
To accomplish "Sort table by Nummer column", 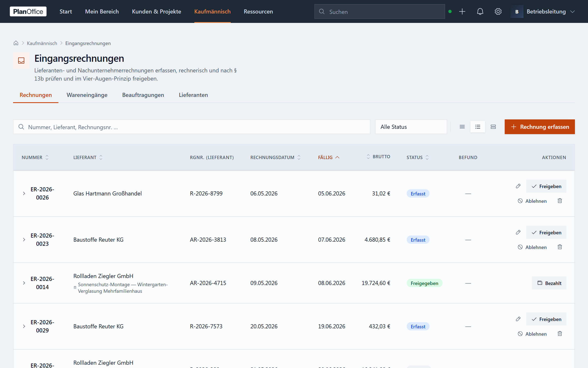I will click(35, 157).
